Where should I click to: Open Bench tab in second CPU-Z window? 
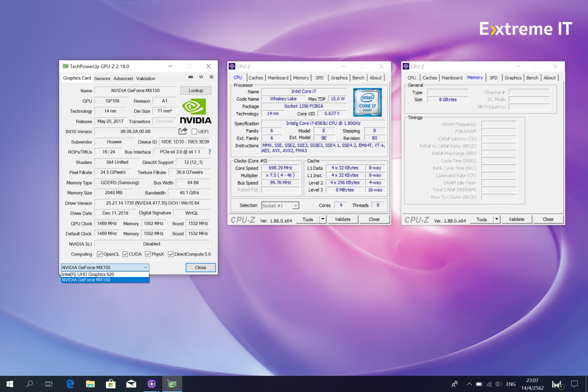(x=532, y=78)
